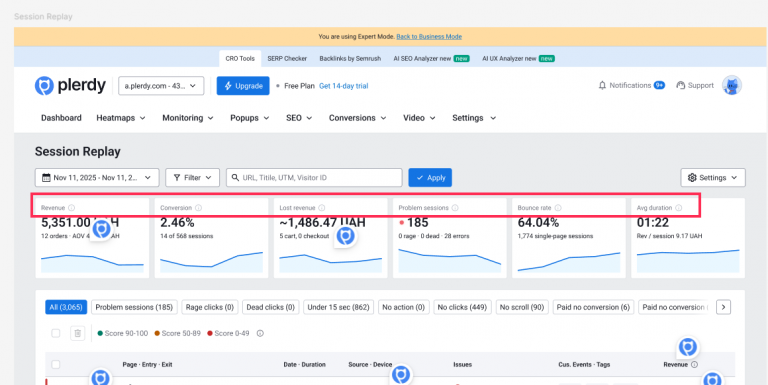This screenshot has height=385, width=768.
Task: Switch to SERP Checker tab
Action: pos(287,58)
